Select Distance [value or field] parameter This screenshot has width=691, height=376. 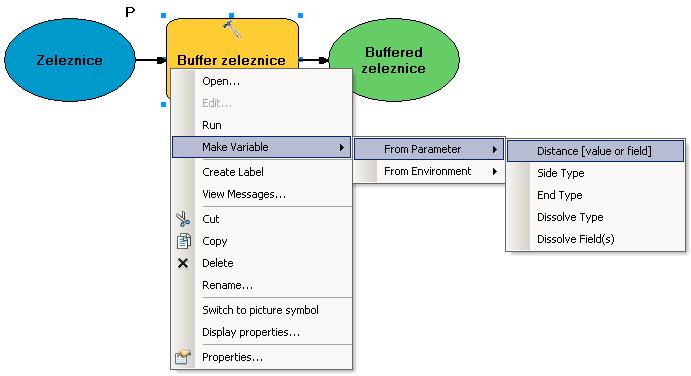tap(595, 151)
